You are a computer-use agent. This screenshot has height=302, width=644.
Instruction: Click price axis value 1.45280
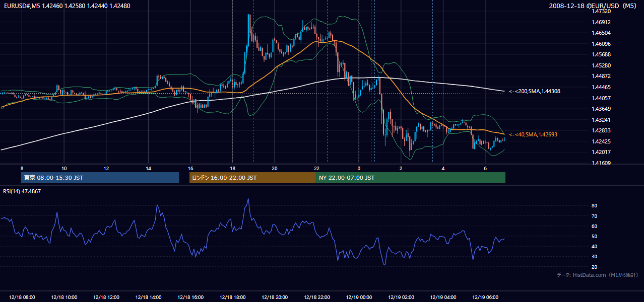[601, 65]
